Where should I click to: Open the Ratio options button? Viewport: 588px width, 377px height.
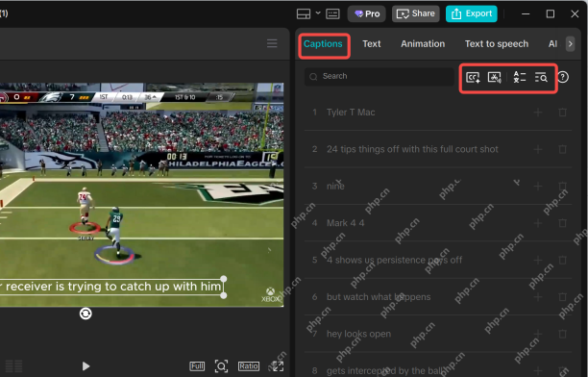(x=249, y=366)
